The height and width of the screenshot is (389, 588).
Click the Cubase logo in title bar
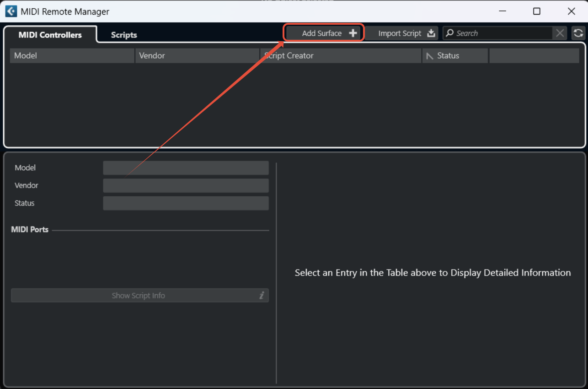pos(11,11)
